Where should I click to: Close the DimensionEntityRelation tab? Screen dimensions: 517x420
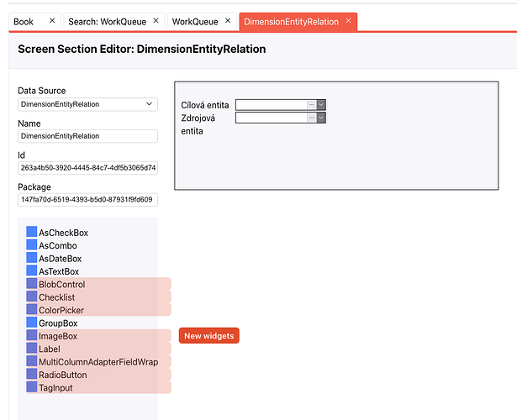click(349, 21)
